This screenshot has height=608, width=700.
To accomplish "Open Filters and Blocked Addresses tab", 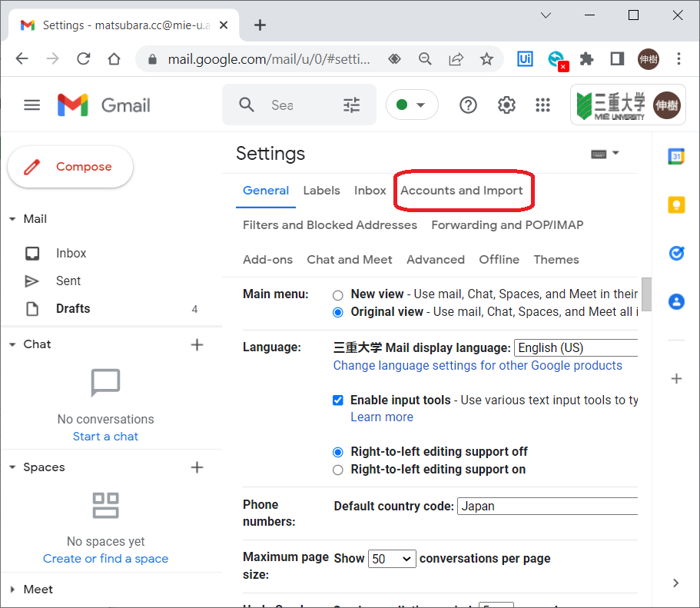I will point(330,225).
